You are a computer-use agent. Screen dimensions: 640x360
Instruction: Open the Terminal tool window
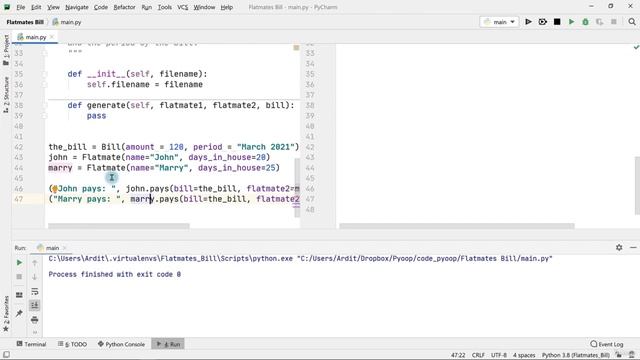31,344
